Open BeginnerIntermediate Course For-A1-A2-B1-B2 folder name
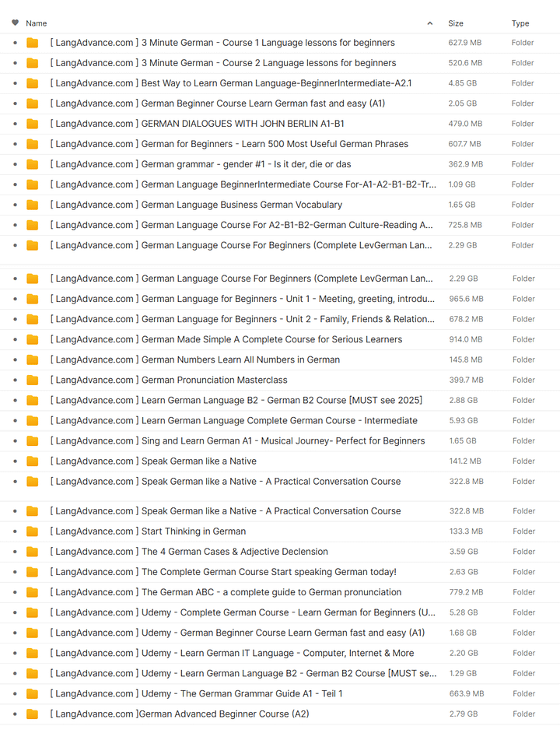 [243, 184]
